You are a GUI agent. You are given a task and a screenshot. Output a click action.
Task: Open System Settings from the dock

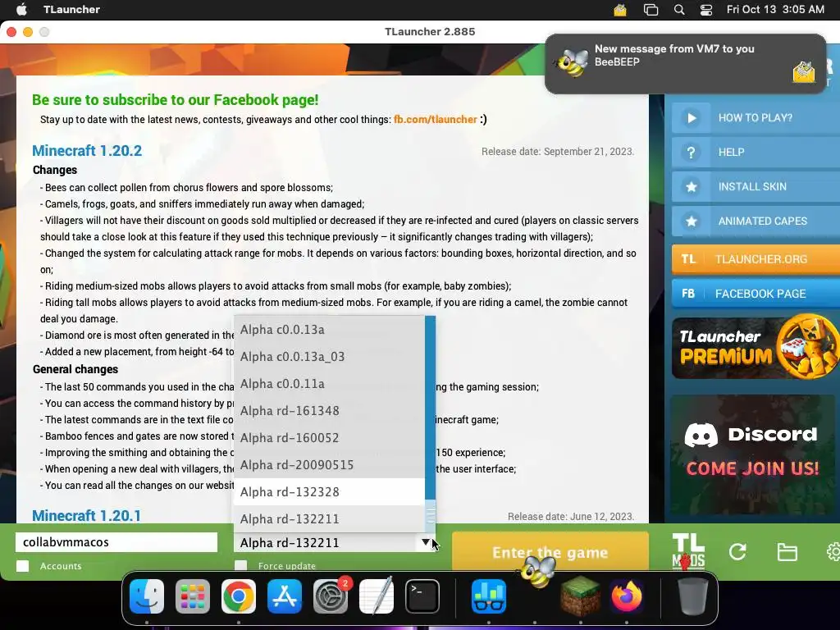pos(331,596)
